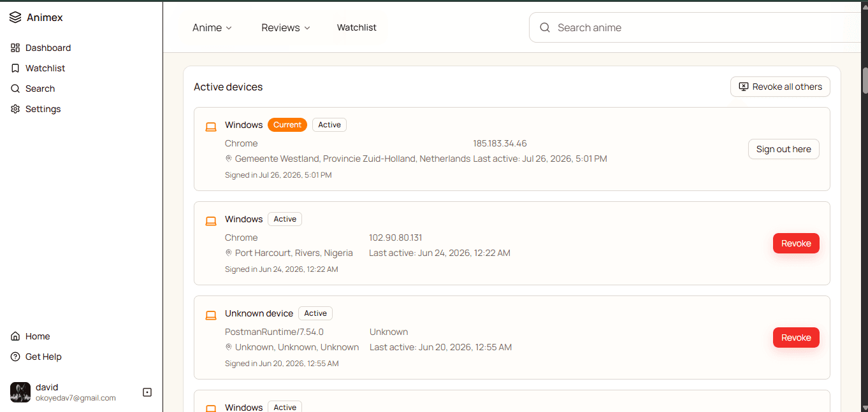Click Revoke all others button
Image resolution: width=868 pixels, height=412 pixels.
pos(780,87)
